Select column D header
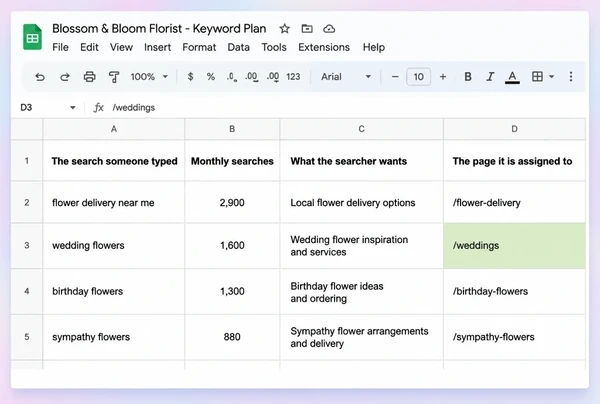 [514, 129]
